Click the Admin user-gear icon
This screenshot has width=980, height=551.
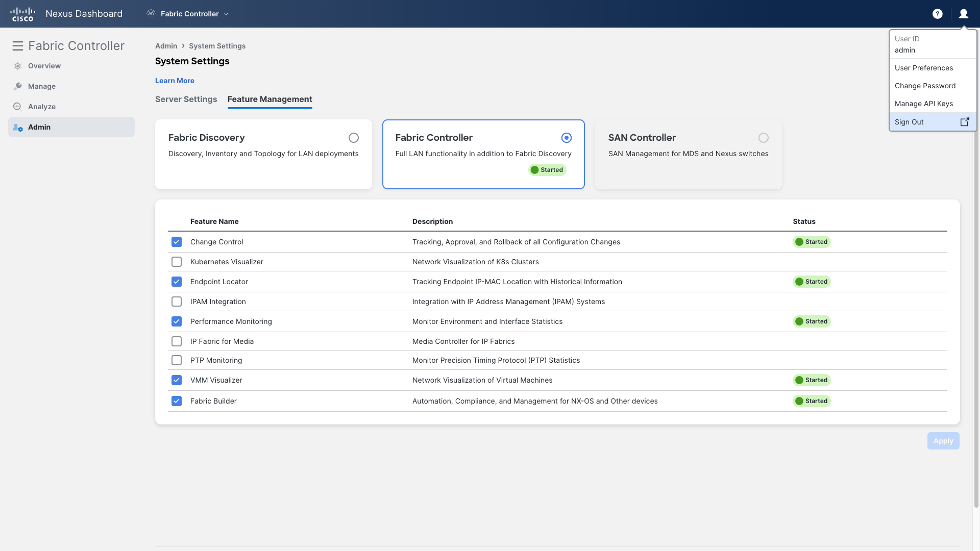(x=18, y=127)
